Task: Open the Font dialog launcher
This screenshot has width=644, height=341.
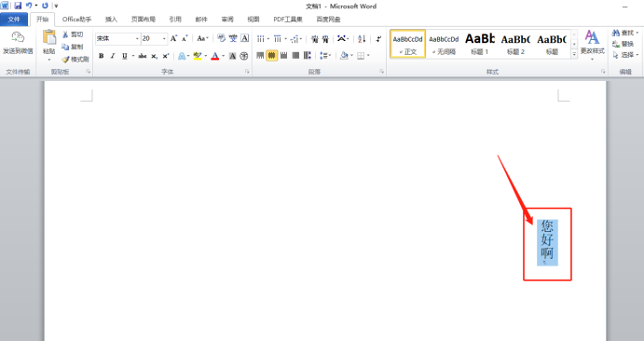Action: [x=247, y=72]
